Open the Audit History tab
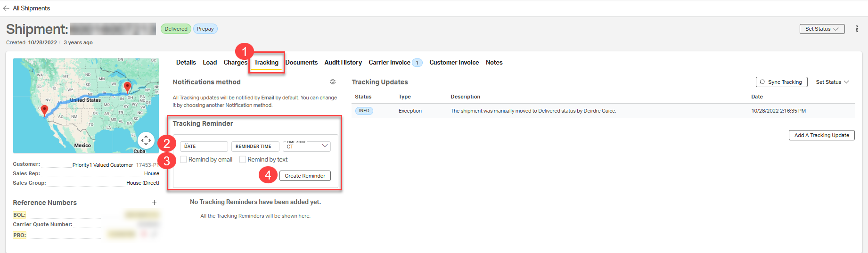868x253 pixels. click(x=343, y=62)
